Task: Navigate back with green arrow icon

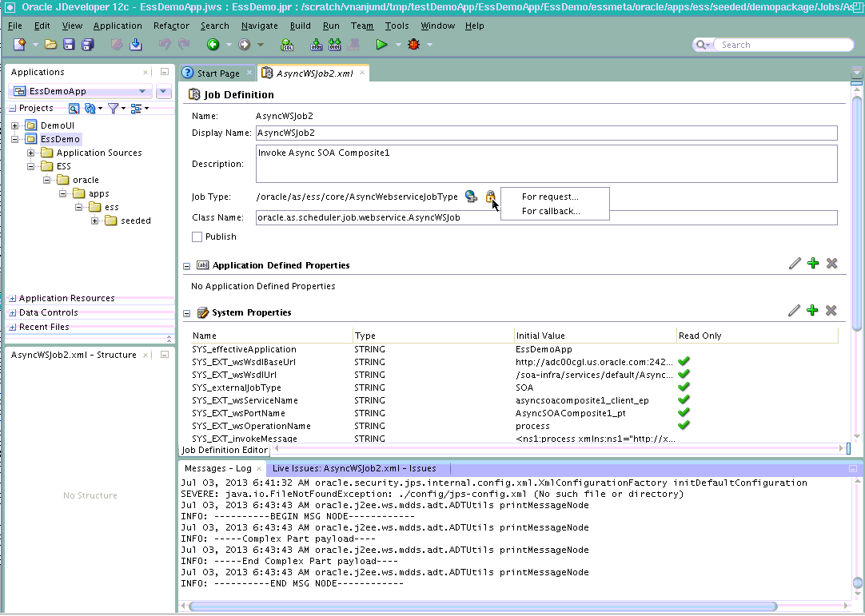Action: 213,45
